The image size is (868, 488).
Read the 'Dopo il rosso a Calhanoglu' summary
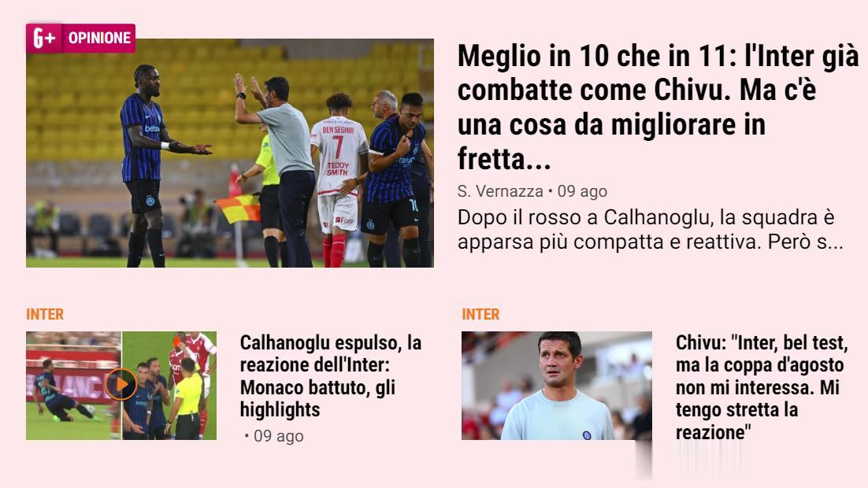(650, 230)
